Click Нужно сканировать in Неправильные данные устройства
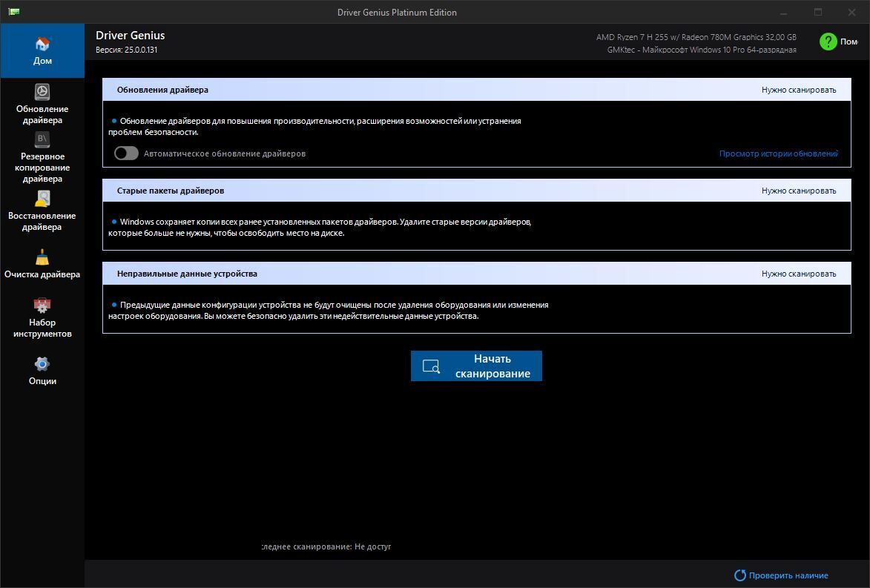 (798, 274)
